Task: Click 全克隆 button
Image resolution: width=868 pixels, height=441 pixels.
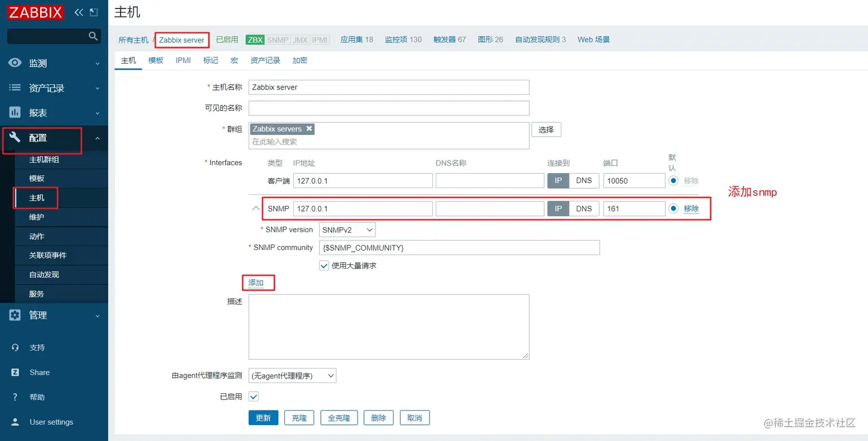Action: pyautogui.click(x=339, y=417)
